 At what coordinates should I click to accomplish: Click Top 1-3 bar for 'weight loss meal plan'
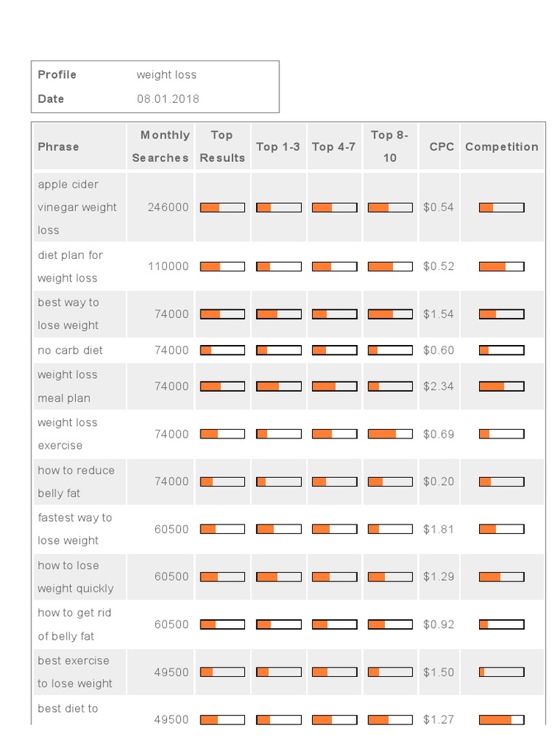tap(279, 387)
